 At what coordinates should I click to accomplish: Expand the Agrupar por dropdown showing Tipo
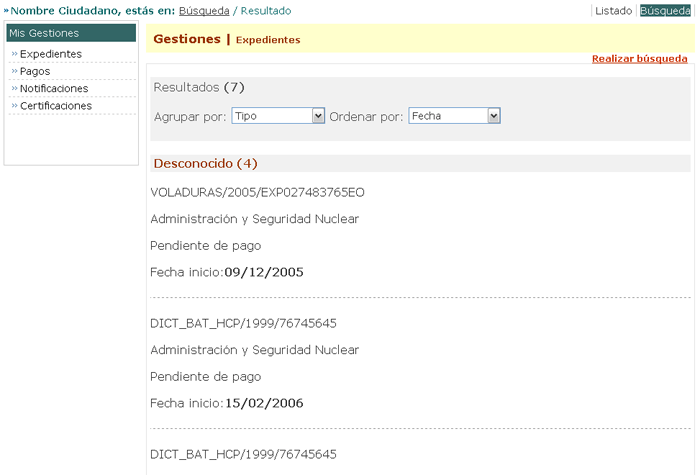pyautogui.click(x=278, y=116)
